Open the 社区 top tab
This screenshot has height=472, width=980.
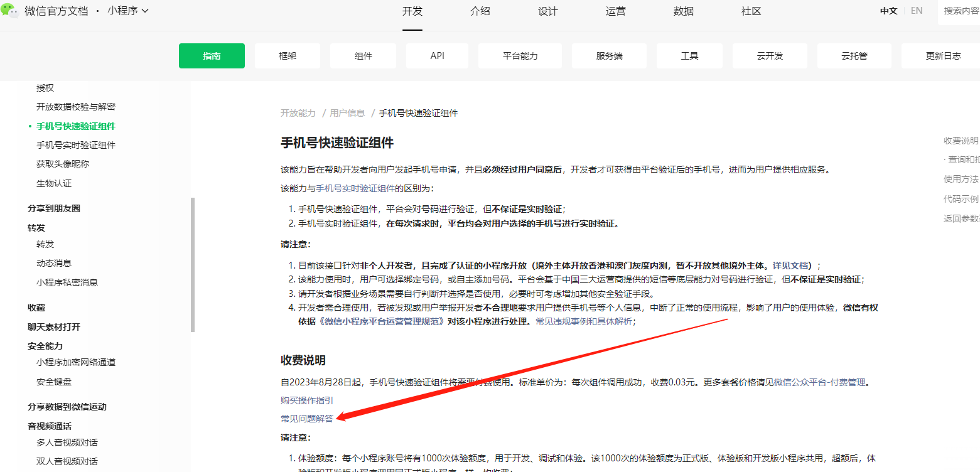(x=751, y=11)
